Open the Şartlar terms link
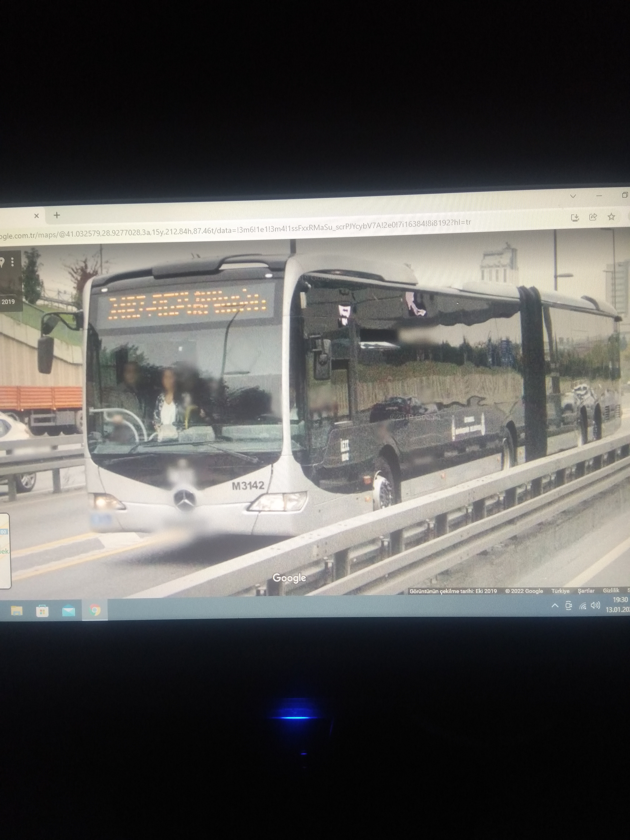 586,590
